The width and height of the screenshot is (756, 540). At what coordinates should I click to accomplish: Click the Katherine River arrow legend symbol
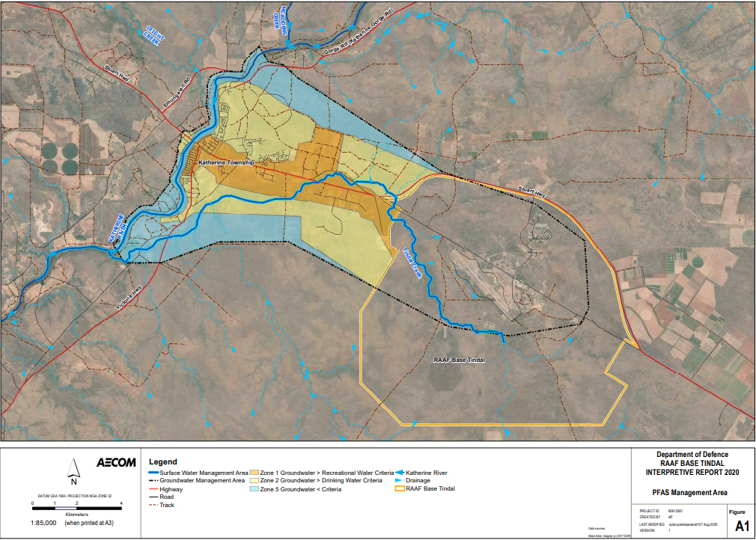[400, 473]
